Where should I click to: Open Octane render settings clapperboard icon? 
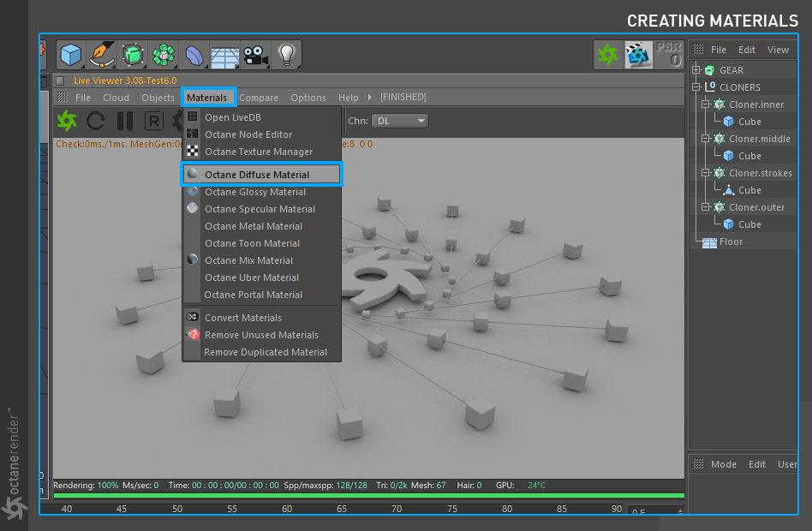pos(638,55)
